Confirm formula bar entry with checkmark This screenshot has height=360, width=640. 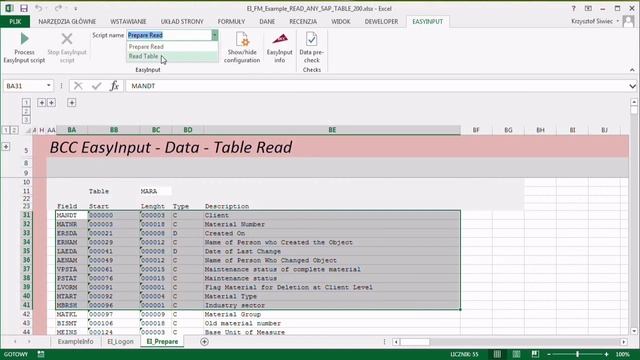point(97,86)
